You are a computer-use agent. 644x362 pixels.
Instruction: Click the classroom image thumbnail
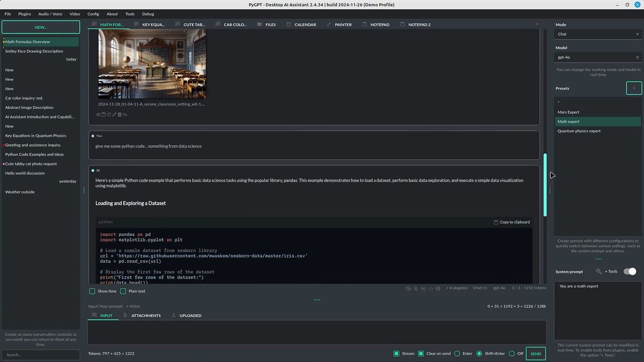point(152,63)
